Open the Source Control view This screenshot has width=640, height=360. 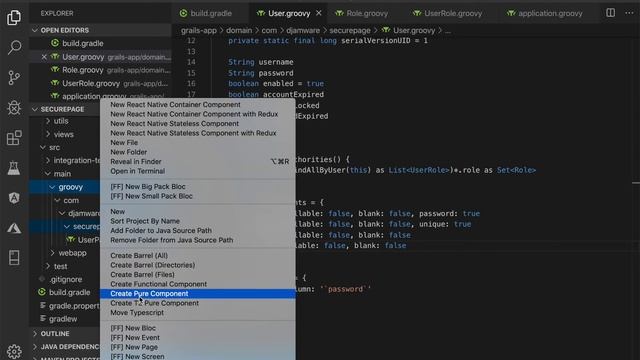coord(14,78)
